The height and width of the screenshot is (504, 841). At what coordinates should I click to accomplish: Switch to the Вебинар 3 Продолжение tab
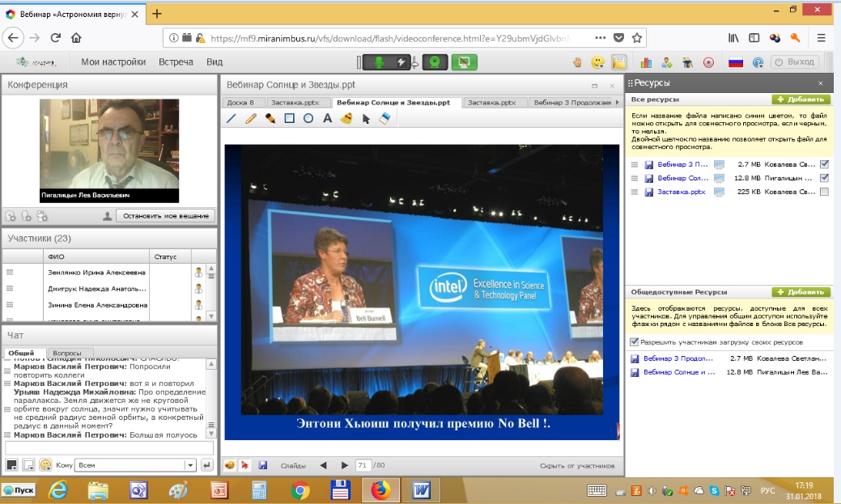[x=571, y=103]
